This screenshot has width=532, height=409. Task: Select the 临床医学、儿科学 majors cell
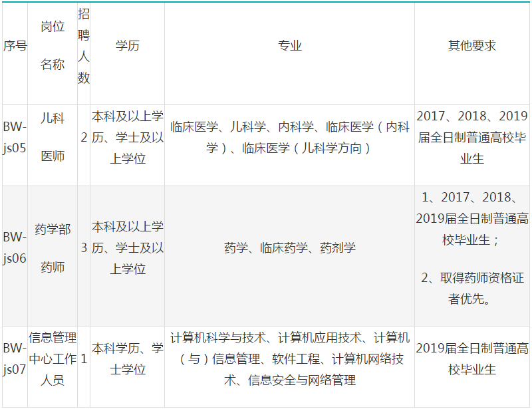coord(289,138)
